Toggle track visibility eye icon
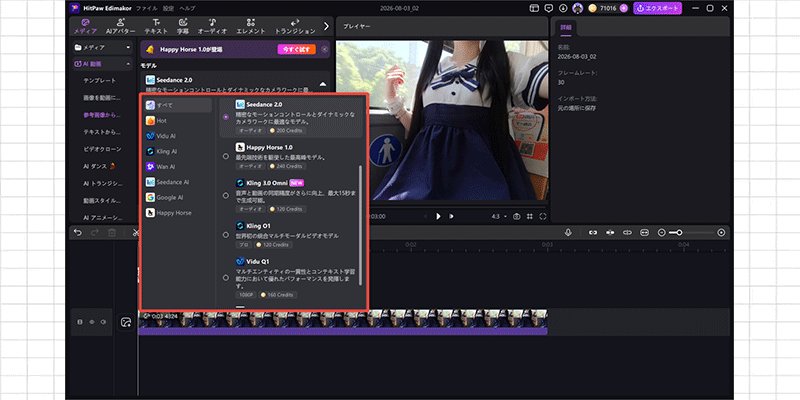Viewport: 800px width, 400px height. (92, 322)
